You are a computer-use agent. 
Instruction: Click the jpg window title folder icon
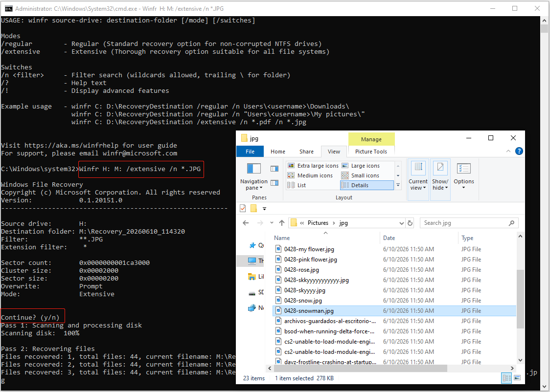click(245, 138)
